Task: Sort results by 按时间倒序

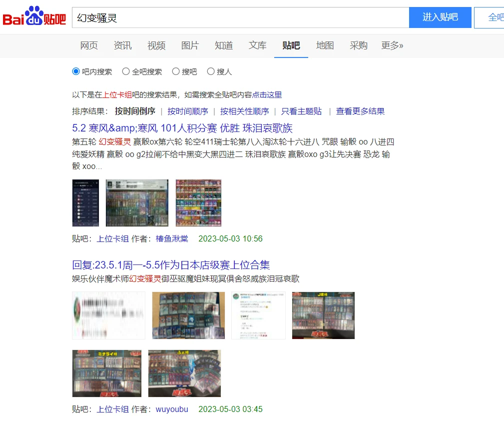Action: (x=135, y=111)
